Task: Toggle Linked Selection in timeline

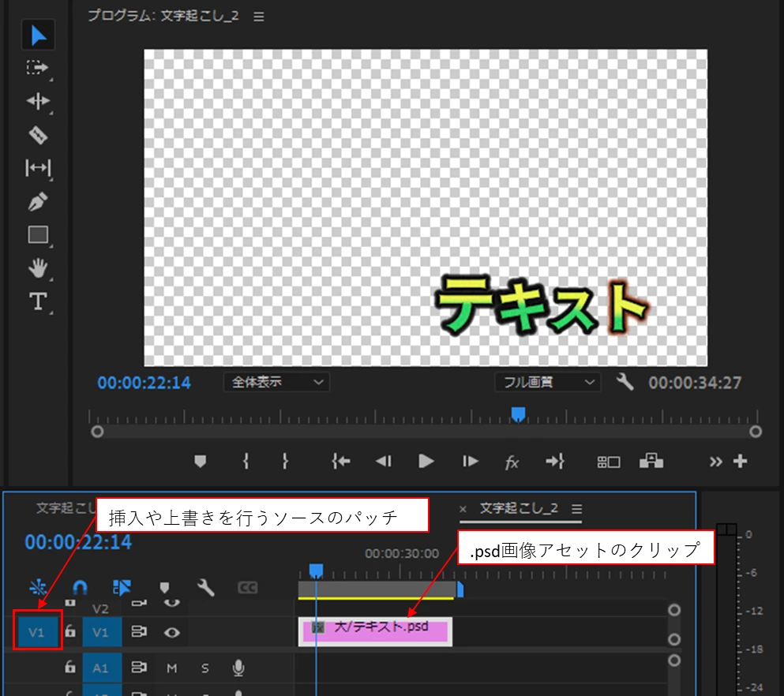Action: tap(122, 588)
